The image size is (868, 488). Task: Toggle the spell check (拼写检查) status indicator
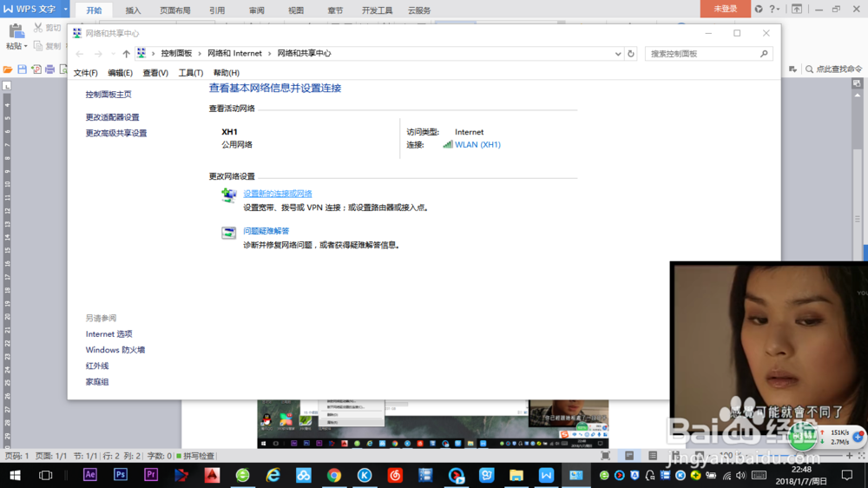tap(195, 456)
